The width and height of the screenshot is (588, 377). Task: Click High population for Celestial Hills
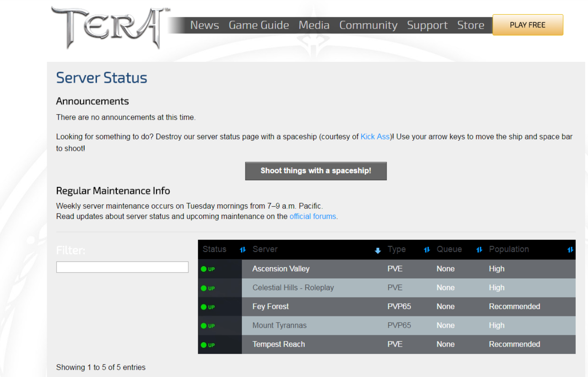point(497,288)
